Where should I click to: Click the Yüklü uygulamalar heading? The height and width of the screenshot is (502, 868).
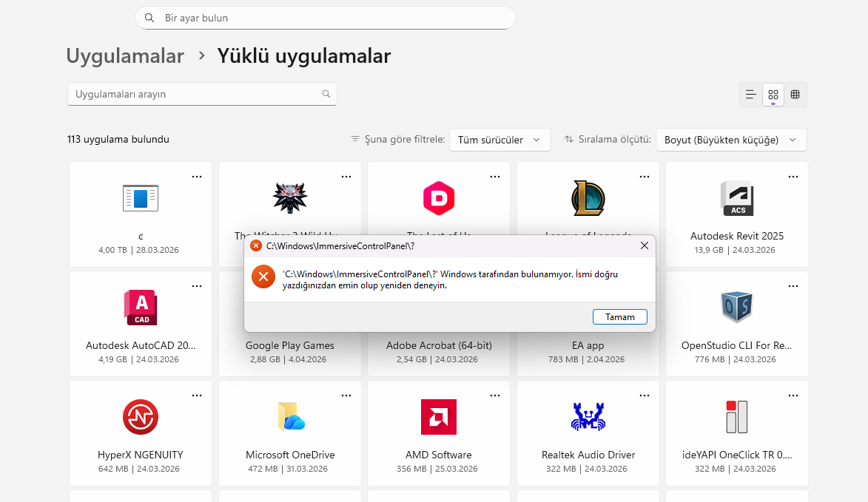point(304,56)
